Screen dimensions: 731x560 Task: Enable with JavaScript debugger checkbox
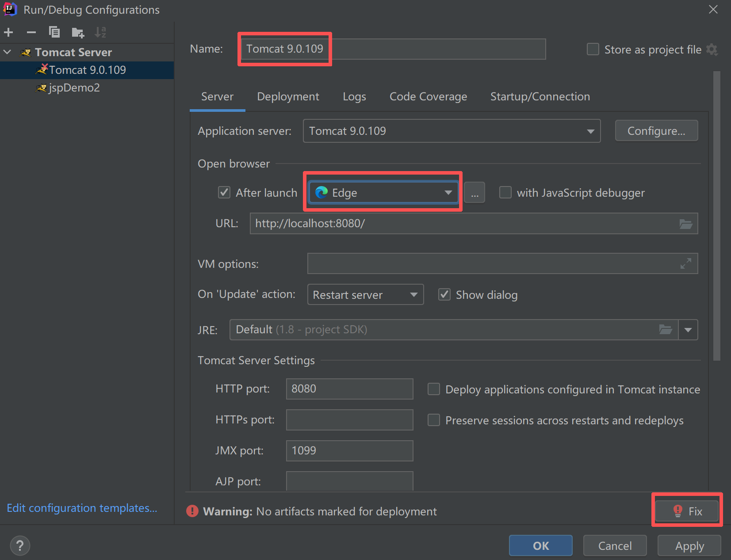(x=505, y=192)
